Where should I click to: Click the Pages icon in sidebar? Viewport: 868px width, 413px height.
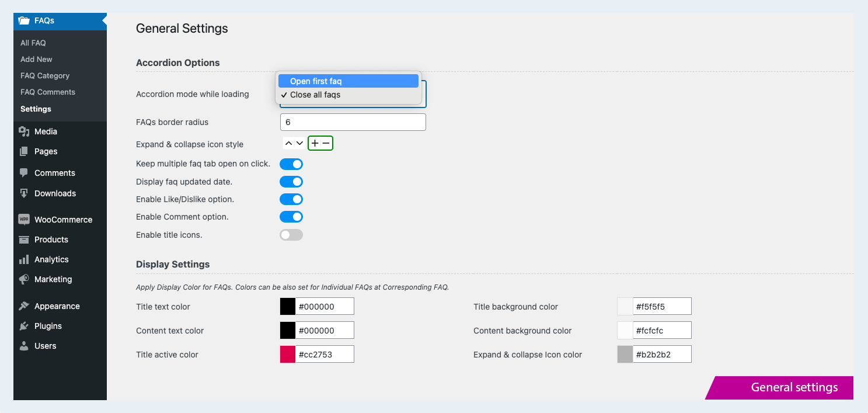click(24, 151)
